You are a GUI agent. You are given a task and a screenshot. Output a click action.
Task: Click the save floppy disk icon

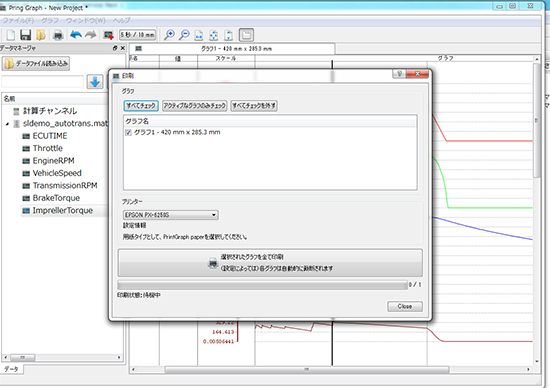25,35
